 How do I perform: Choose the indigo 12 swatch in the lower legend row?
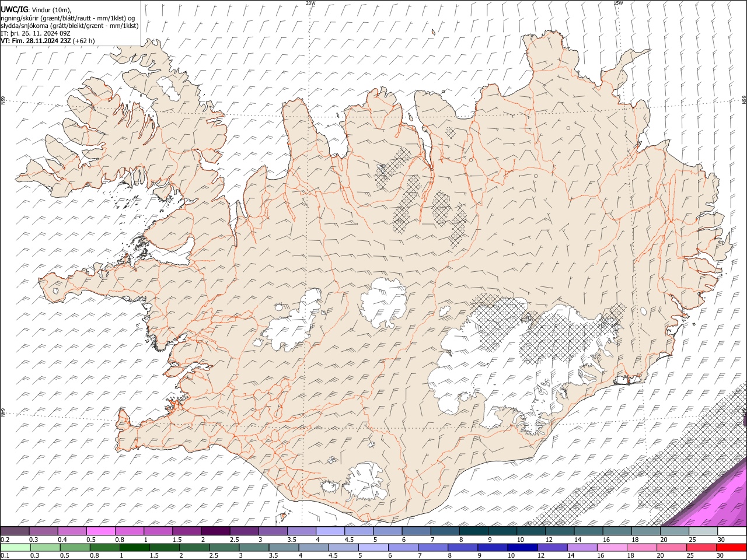pyautogui.click(x=552, y=547)
